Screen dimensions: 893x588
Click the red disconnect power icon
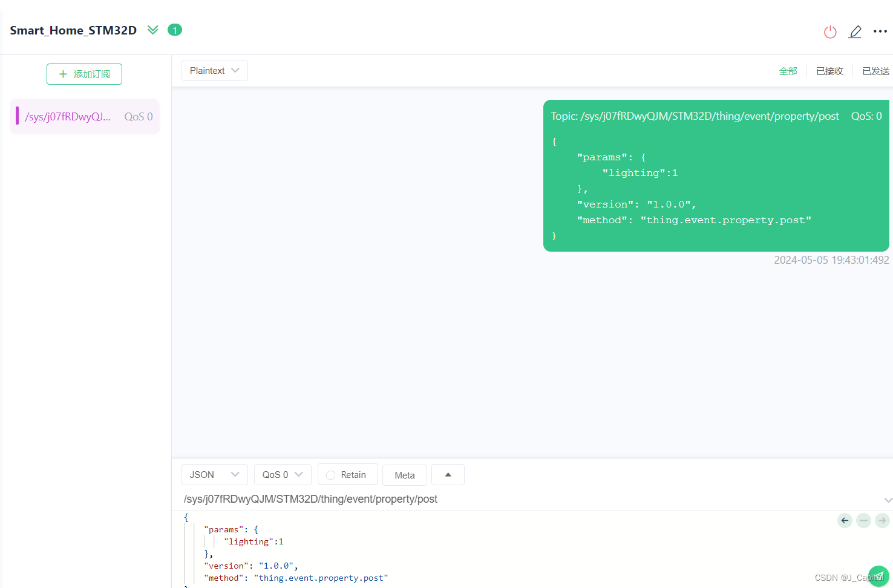[x=830, y=31]
